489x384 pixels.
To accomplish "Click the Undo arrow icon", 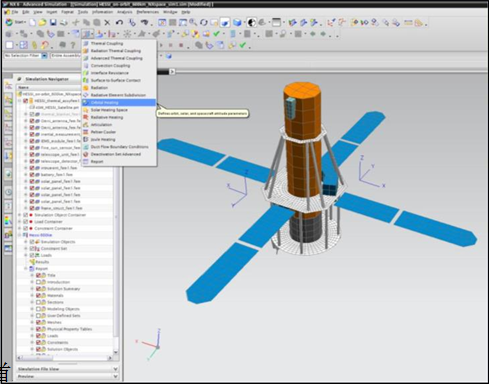I will 119,22.
